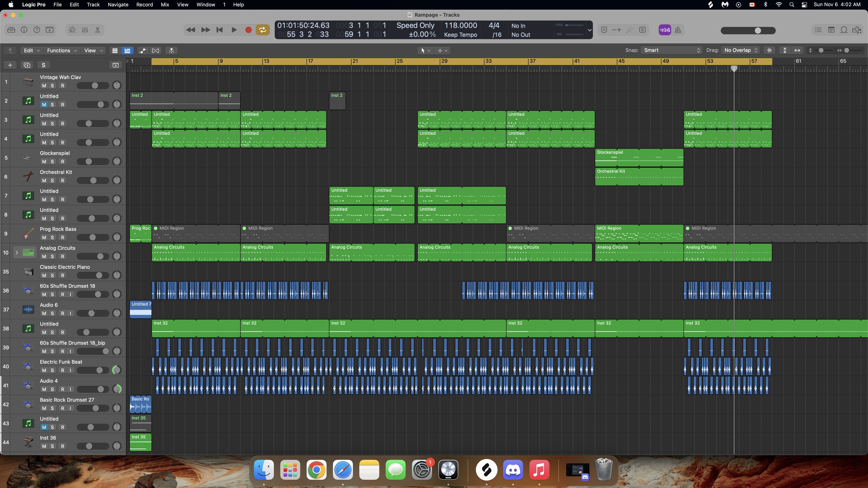Open the Library icon in toolbar
Screen dimensions: 868x488
click(x=11, y=30)
